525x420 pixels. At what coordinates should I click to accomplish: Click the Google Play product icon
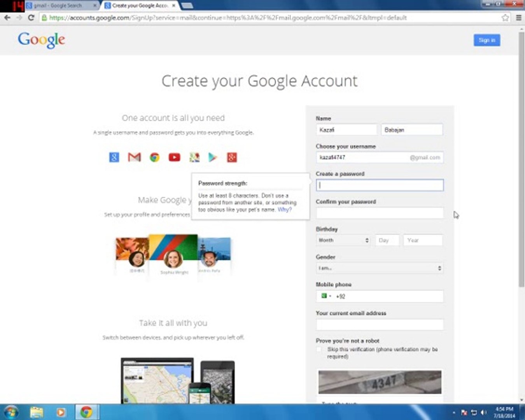coord(212,157)
